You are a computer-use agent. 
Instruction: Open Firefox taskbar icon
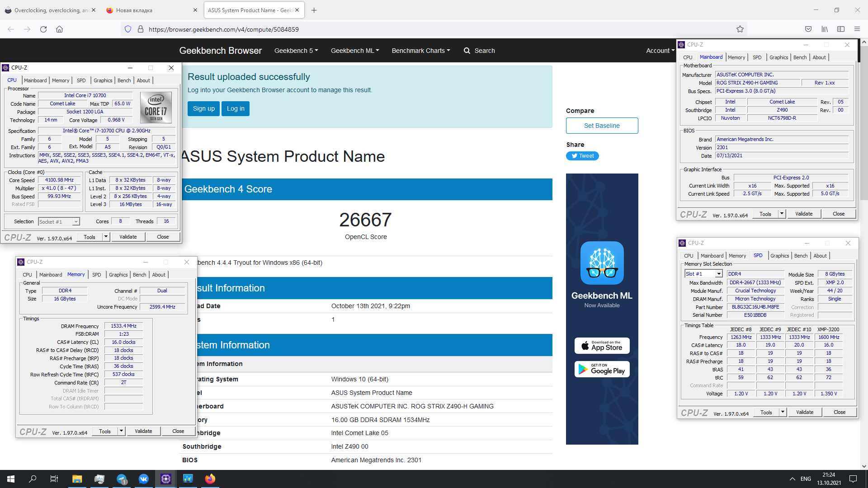tap(210, 479)
